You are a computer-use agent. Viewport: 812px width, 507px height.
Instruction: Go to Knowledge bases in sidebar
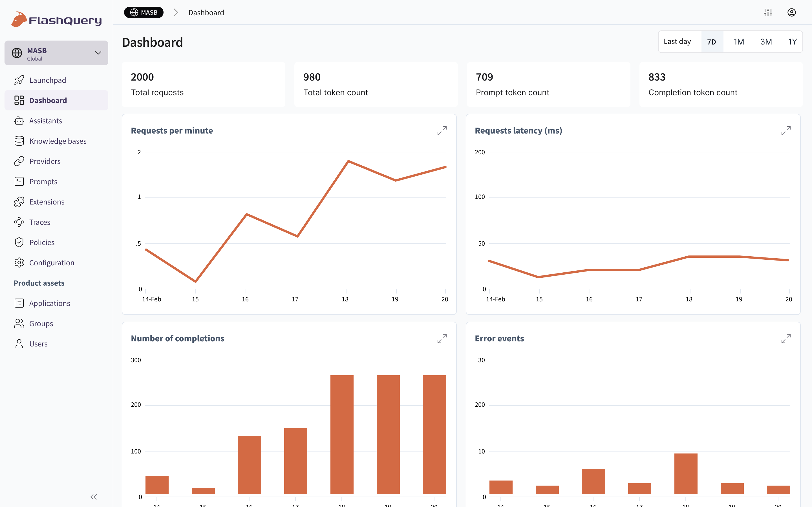tap(58, 141)
